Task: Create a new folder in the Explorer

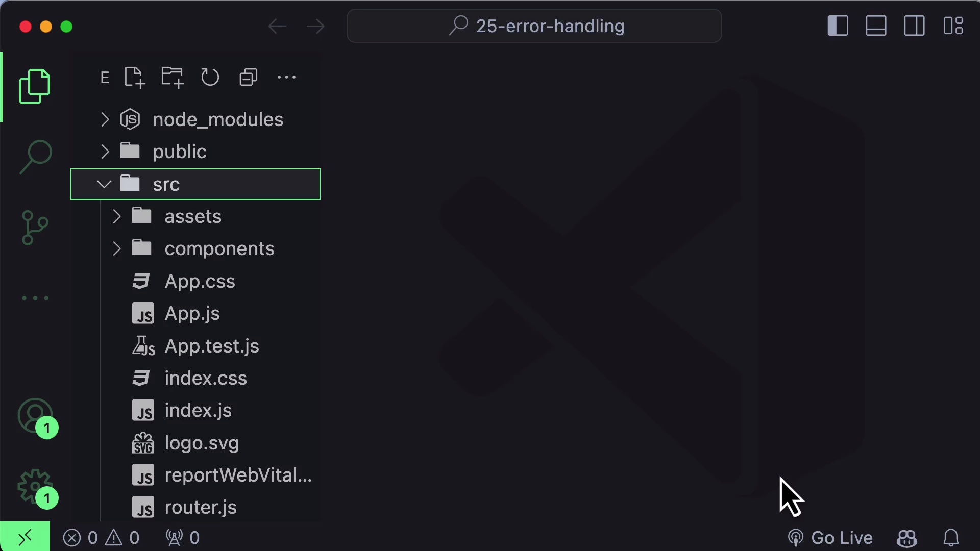Action: click(x=172, y=77)
